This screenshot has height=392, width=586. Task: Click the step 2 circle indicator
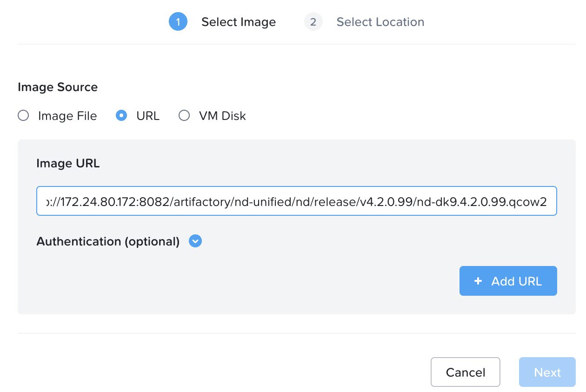[x=313, y=22]
